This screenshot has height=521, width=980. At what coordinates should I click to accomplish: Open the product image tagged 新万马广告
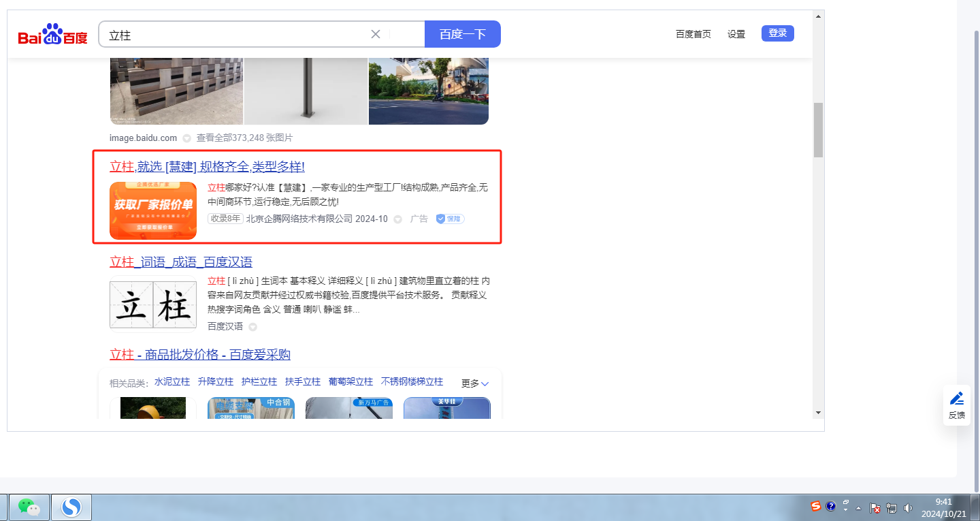point(349,407)
